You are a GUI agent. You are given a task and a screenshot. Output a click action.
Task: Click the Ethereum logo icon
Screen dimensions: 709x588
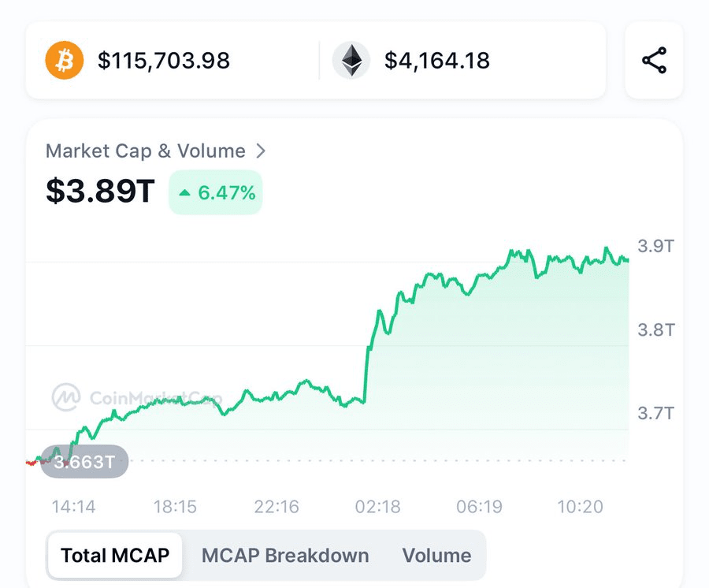pos(351,61)
